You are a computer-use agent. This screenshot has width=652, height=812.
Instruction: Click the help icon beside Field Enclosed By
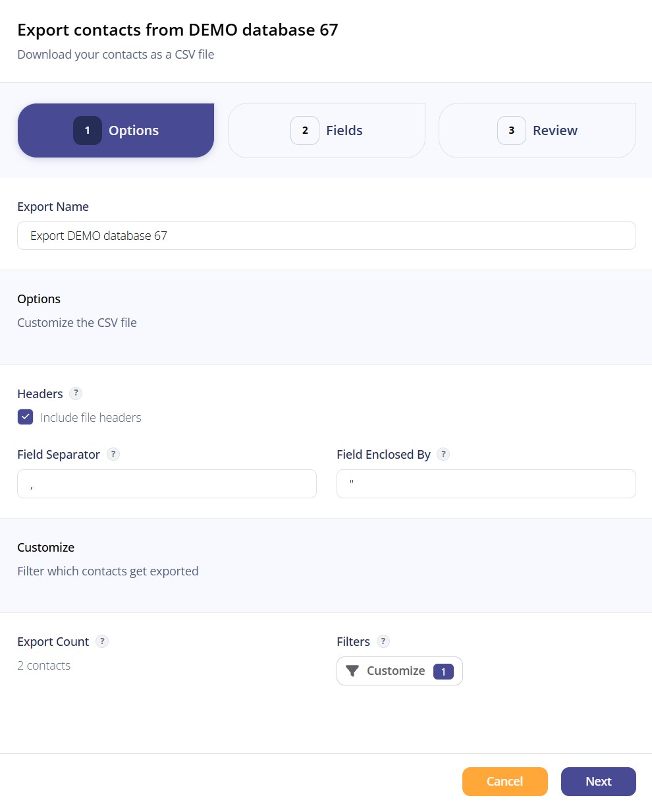(444, 454)
